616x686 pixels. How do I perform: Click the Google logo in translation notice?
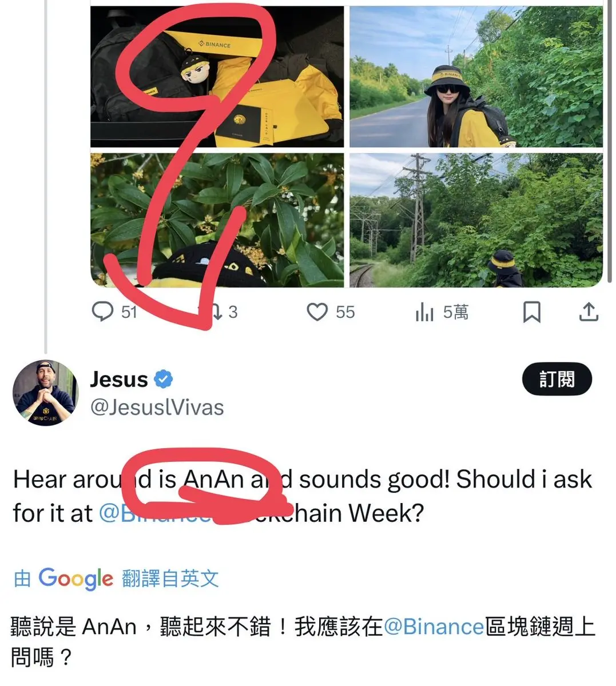tap(75, 579)
